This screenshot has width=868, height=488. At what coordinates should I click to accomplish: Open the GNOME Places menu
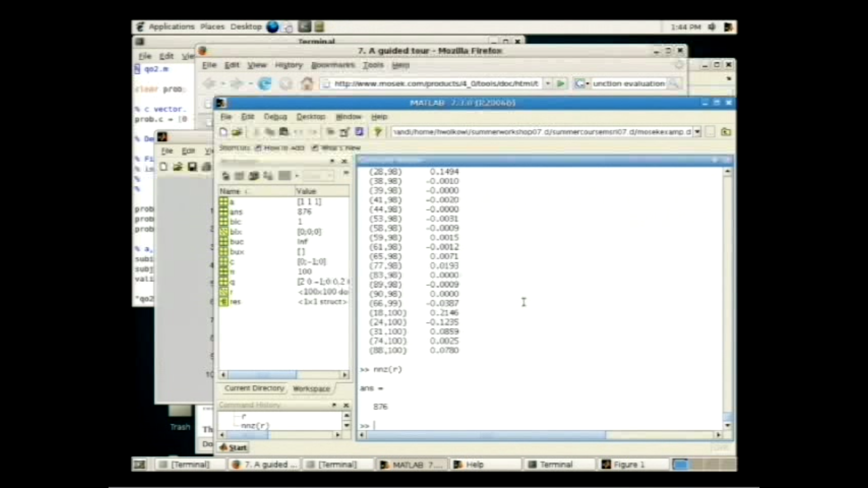pyautogui.click(x=212, y=27)
